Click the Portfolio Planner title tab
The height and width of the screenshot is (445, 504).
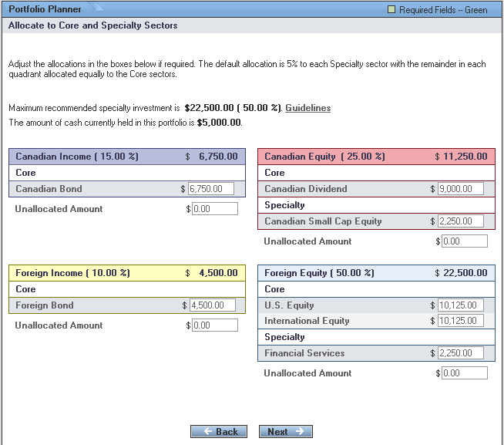(x=44, y=9)
